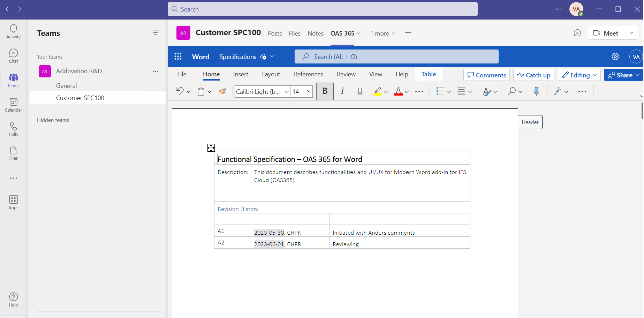
Task: Toggle bold formatting
Action: click(x=325, y=91)
